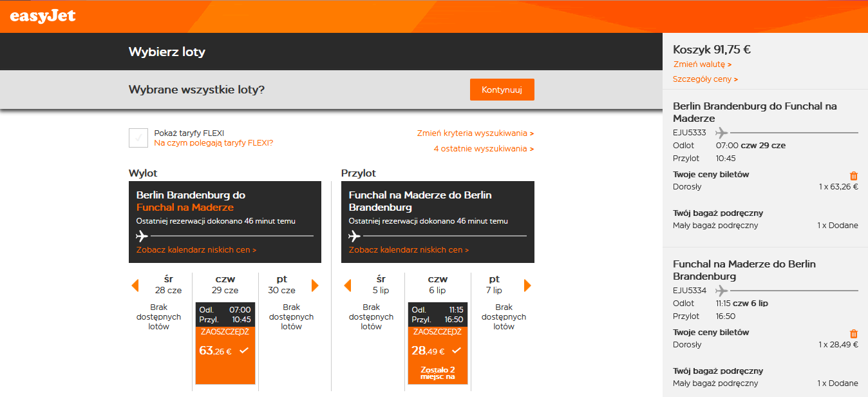Click the easyJet logo

click(x=42, y=15)
